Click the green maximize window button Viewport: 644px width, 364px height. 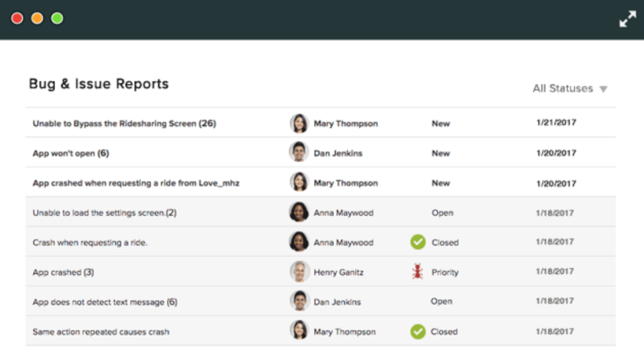coord(58,18)
